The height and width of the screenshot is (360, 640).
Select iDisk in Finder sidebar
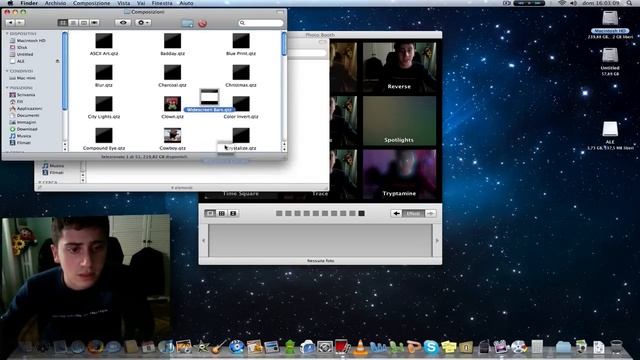pyautogui.click(x=22, y=47)
